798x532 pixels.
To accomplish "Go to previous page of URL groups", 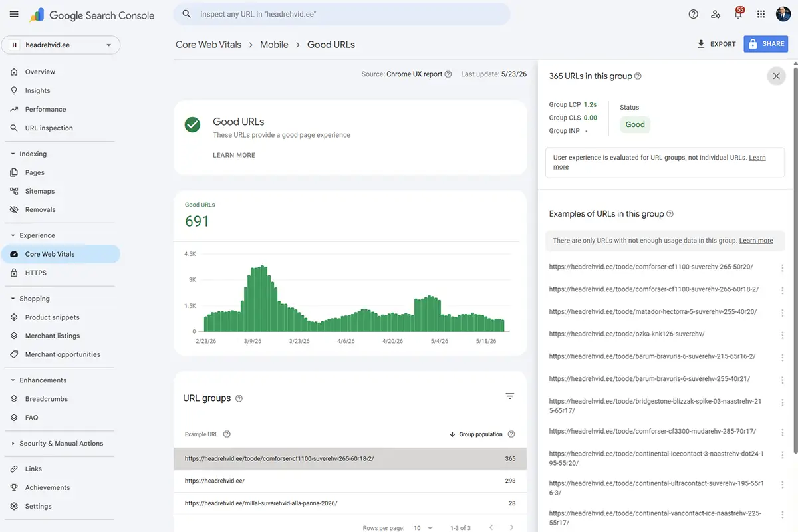I will click(x=491, y=527).
